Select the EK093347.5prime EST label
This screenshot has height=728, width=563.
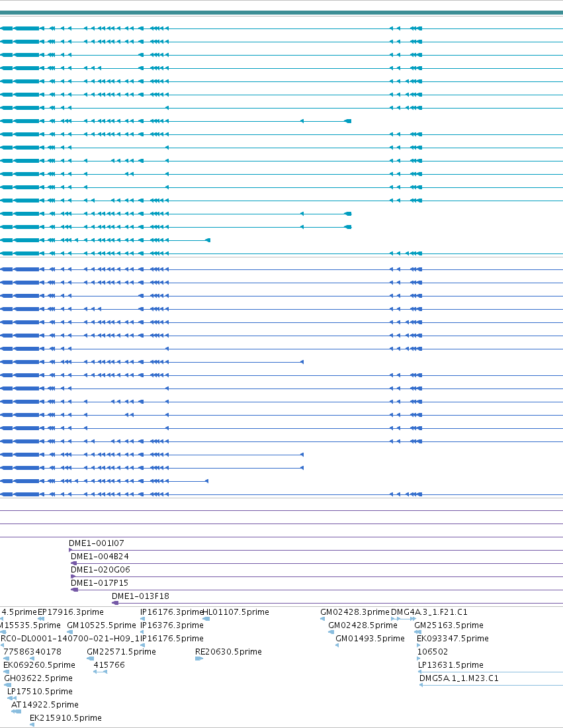click(453, 639)
